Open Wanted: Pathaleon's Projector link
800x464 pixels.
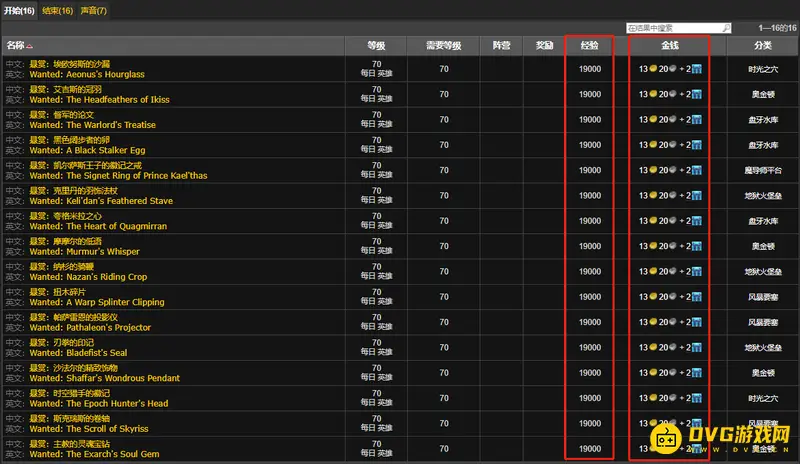90,328
